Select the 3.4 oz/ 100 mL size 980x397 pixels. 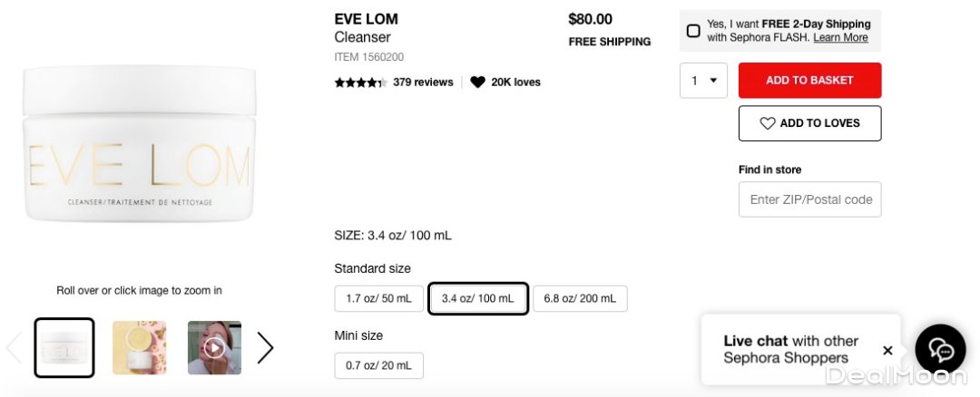477,298
